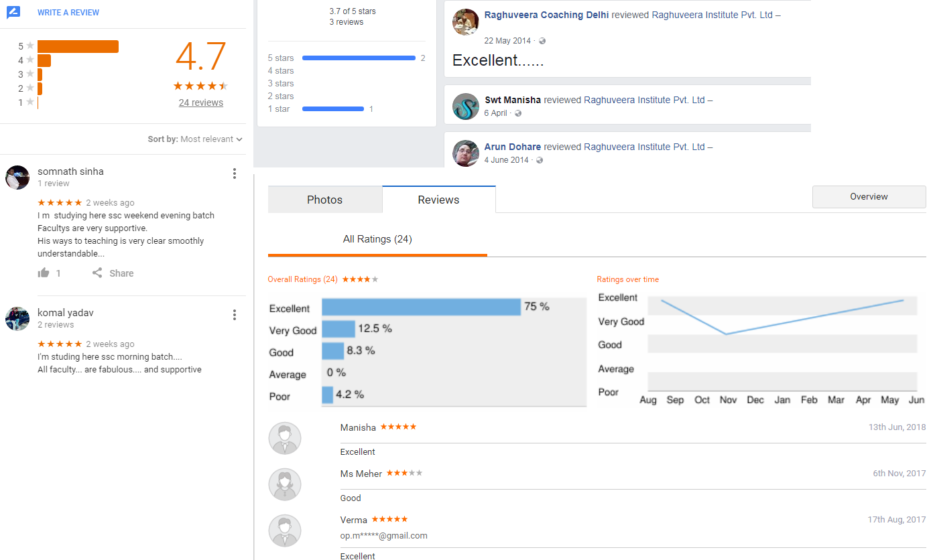Click the somnath sinha reviewer name

(x=70, y=171)
